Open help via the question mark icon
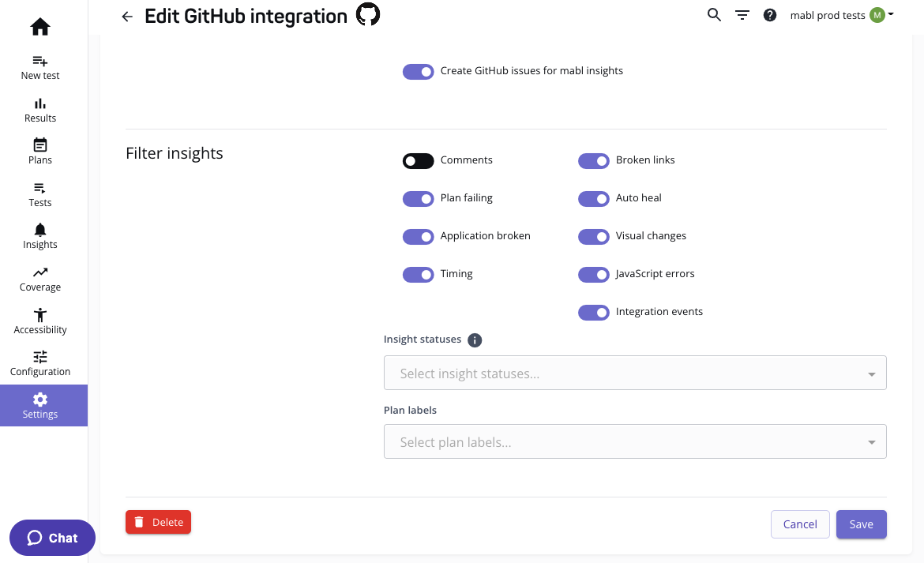 [x=770, y=15]
